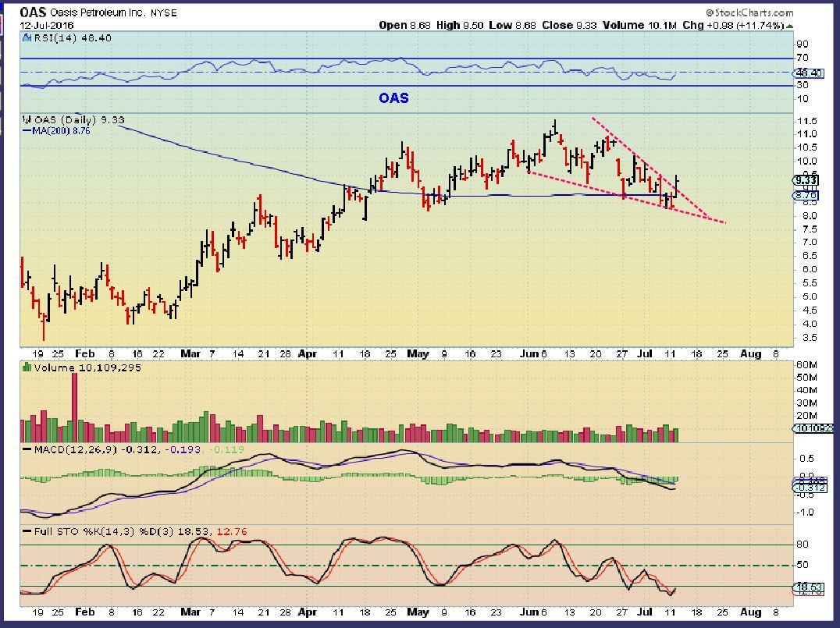The height and width of the screenshot is (628, 840).
Task: Click the May label on the bottom date axis
Action: 418,612
